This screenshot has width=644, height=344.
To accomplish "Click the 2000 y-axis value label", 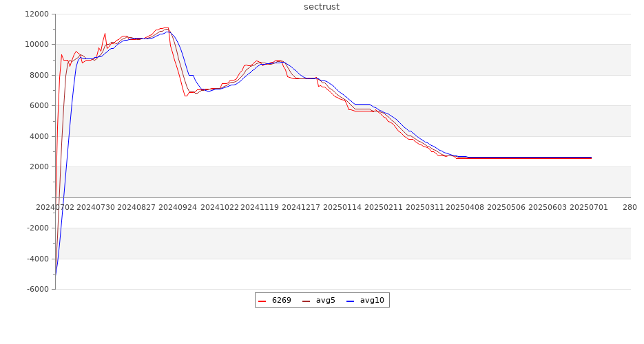I will pos(39,167).
